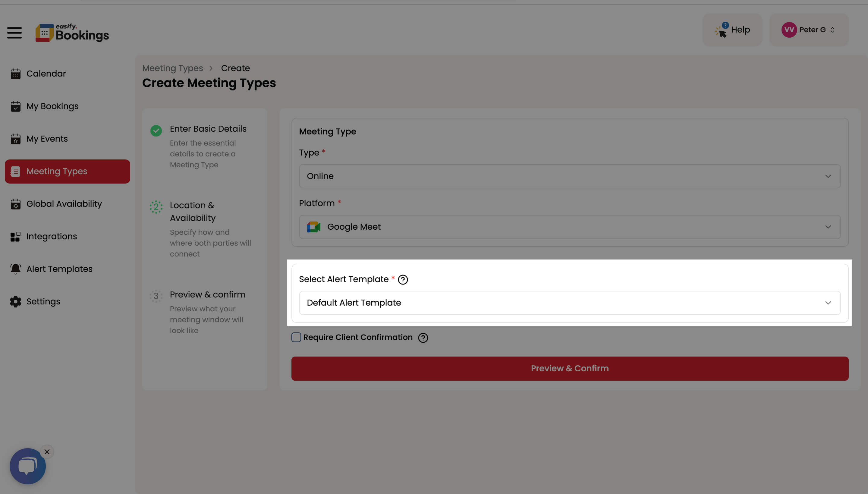Click the easify Bookings logo
This screenshot has height=494, width=868.
(x=72, y=33)
